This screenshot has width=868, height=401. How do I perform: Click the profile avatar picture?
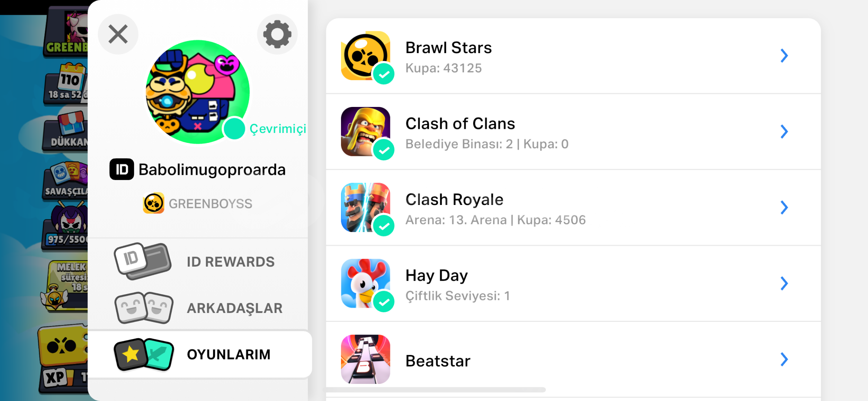tap(197, 92)
